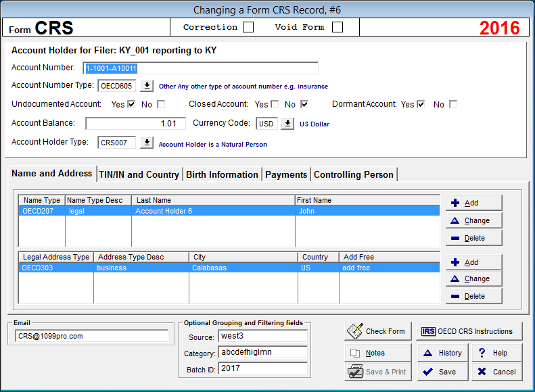Click the plus icon of the address Add button
Screen dimensions: 535x392
point(455,262)
